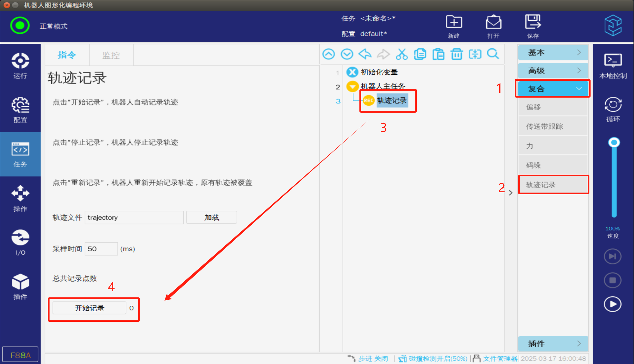Image resolution: width=634 pixels, height=364 pixels.
Task: Collapse the 复合 command category
Action: (x=553, y=89)
